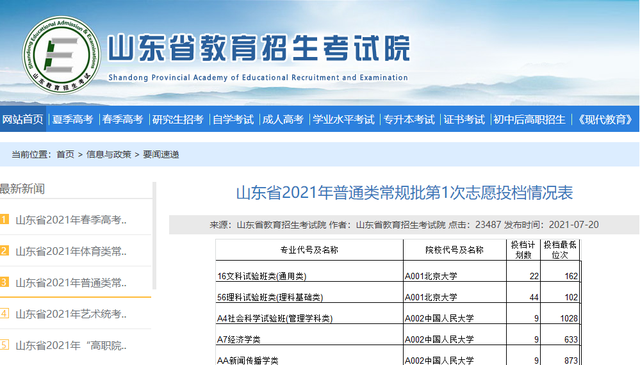Image resolution: width=640 pixels, height=365 pixels.
Task: Click 要闻速递 breadcrumb link
Action: (161, 154)
